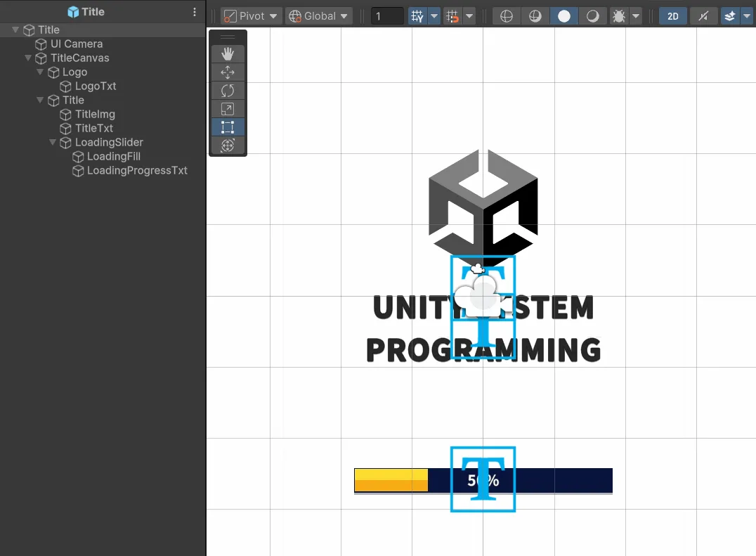Select the Logo object row
This screenshot has width=756, height=556.
(103, 72)
